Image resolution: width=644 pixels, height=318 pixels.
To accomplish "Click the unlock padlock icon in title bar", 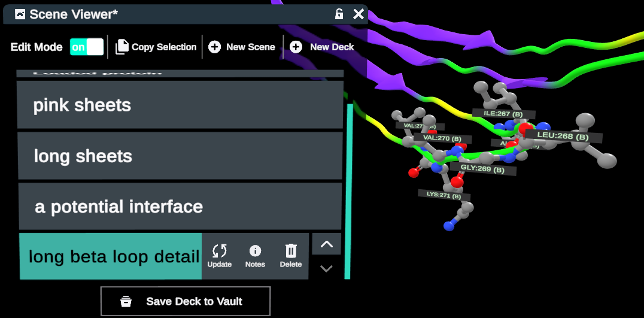I will point(339,14).
